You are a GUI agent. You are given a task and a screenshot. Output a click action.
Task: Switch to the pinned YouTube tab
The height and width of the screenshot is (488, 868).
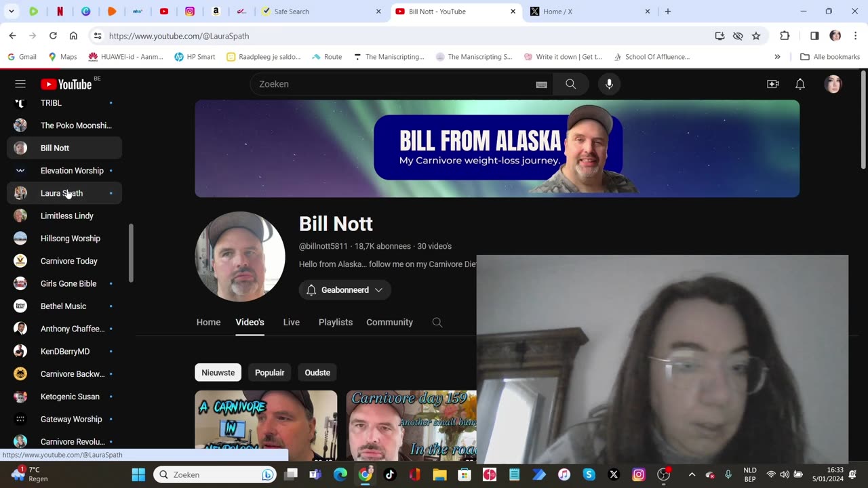click(x=164, y=12)
